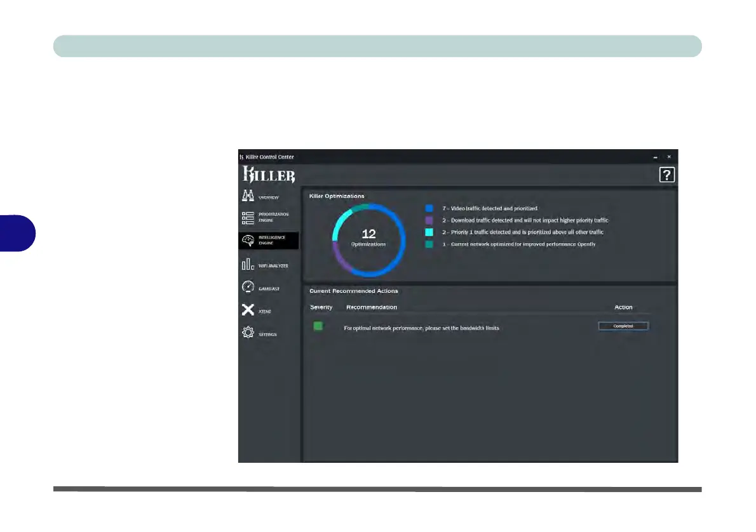Click the '2 - Priority 1 traffic detected' line
The image size is (756, 532).
point(523,232)
